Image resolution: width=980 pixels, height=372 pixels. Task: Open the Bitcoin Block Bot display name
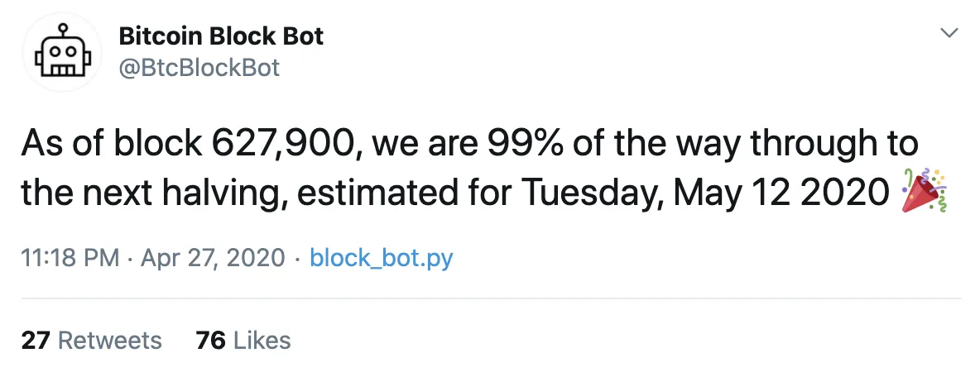pyautogui.click(x=221, y=36)
